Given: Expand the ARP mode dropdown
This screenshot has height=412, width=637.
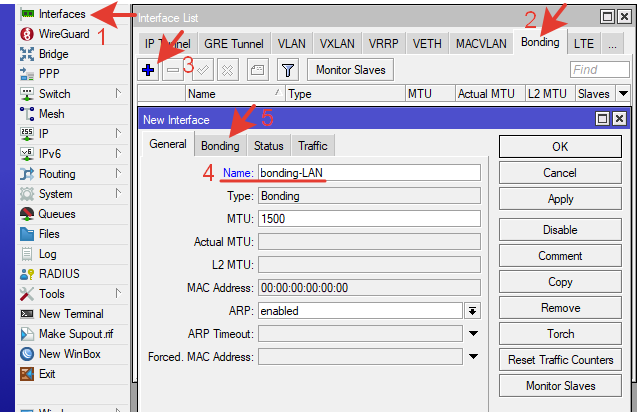Looking at the screenshot, I should coord(472,311).
